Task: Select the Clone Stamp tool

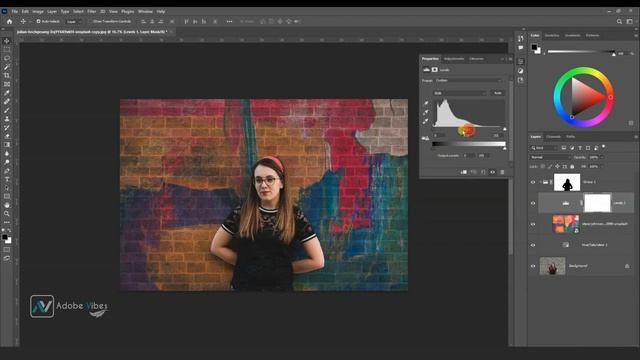Action: click(7, 119)
